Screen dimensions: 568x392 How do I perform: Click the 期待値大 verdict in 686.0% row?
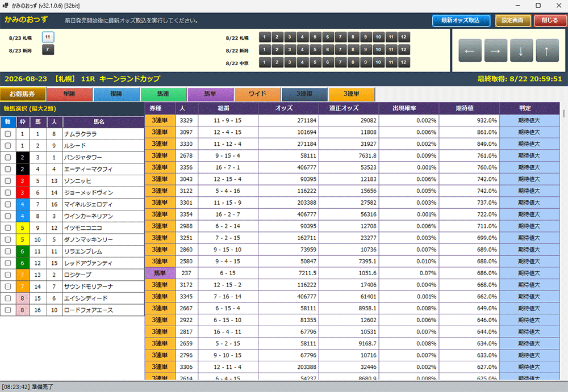529,273
